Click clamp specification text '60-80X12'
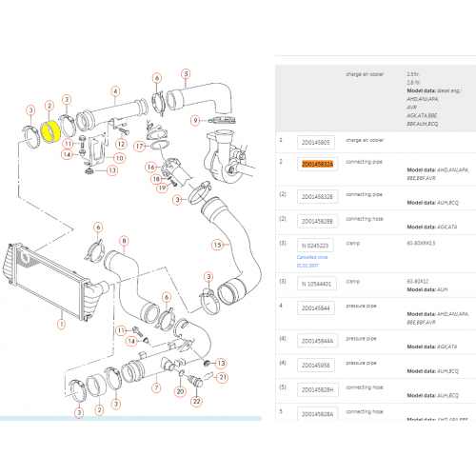476x476 pixels. click(418, 282)
